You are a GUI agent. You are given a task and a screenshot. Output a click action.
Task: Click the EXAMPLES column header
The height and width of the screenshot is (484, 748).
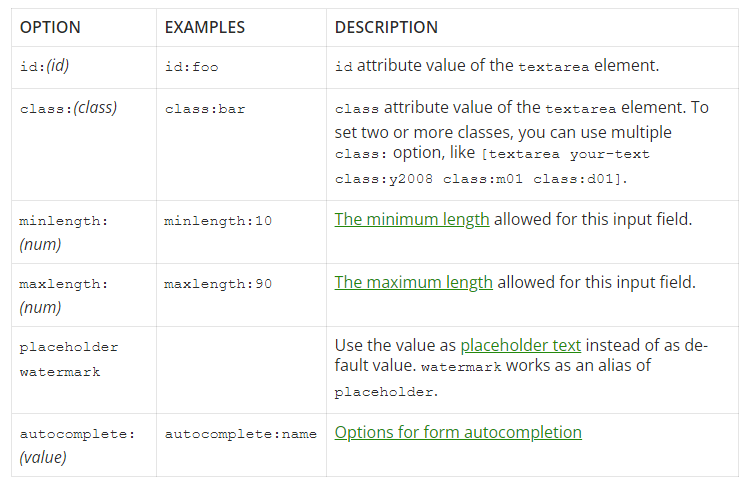[x=205, y=27]
